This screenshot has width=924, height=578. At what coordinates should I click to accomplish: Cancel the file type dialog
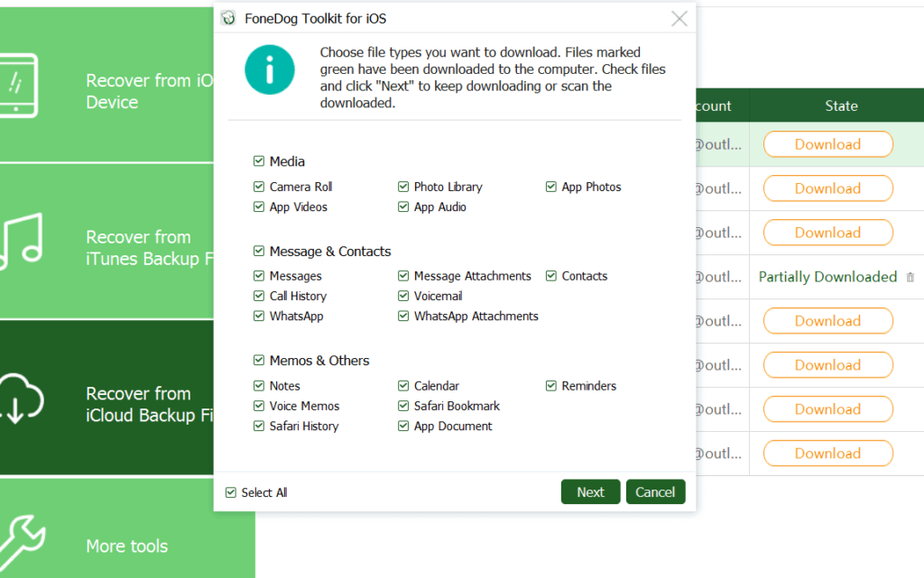click(655, 492)
